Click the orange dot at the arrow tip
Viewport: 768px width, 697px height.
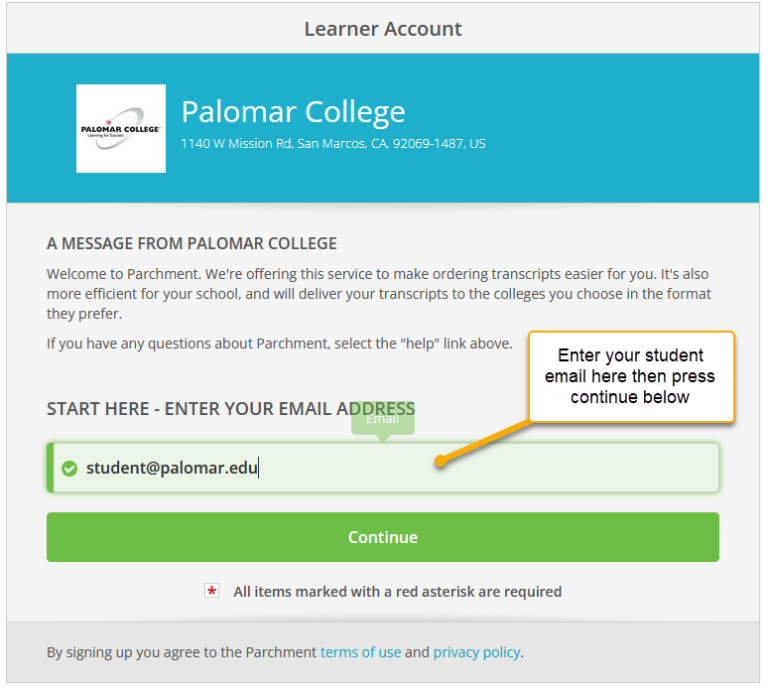tap(440, 462)
